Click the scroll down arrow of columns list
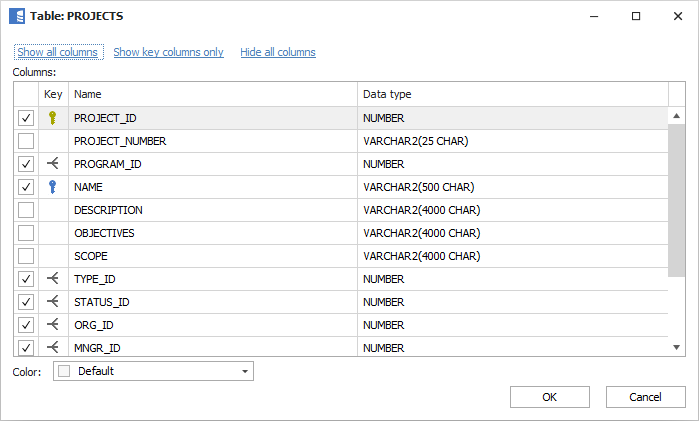The height and width of the screenshot is (421, 699). coord(677,347)
